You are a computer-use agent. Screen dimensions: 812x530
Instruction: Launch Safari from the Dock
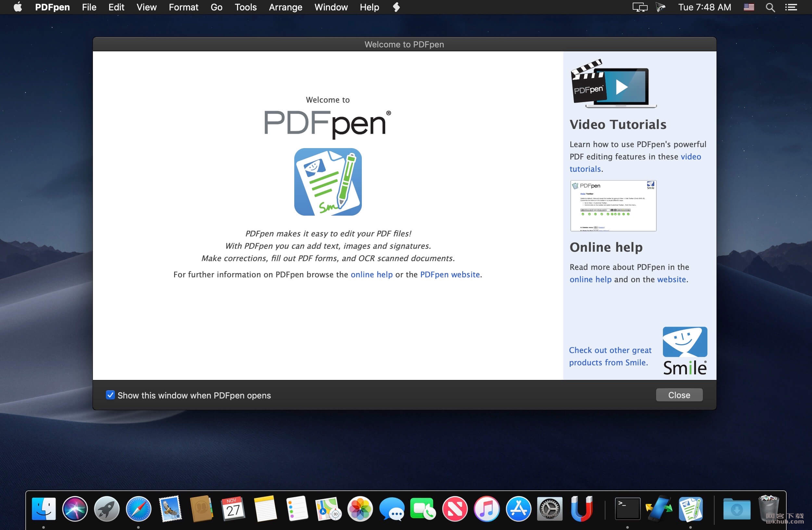138,509
